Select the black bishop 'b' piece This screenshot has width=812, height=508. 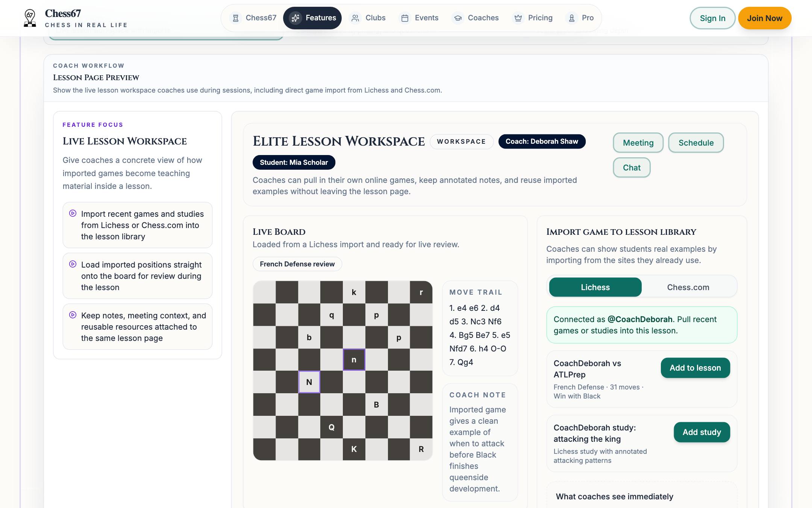click(x=309, y=337)
